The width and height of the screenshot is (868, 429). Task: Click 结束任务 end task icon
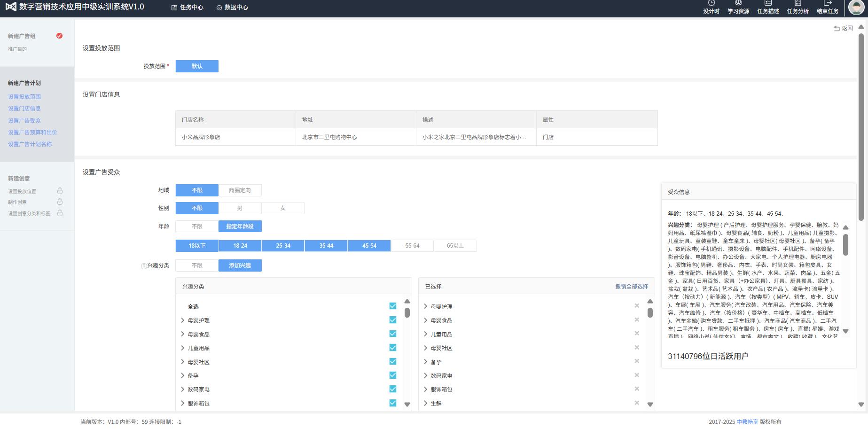(x=828, y=3)
